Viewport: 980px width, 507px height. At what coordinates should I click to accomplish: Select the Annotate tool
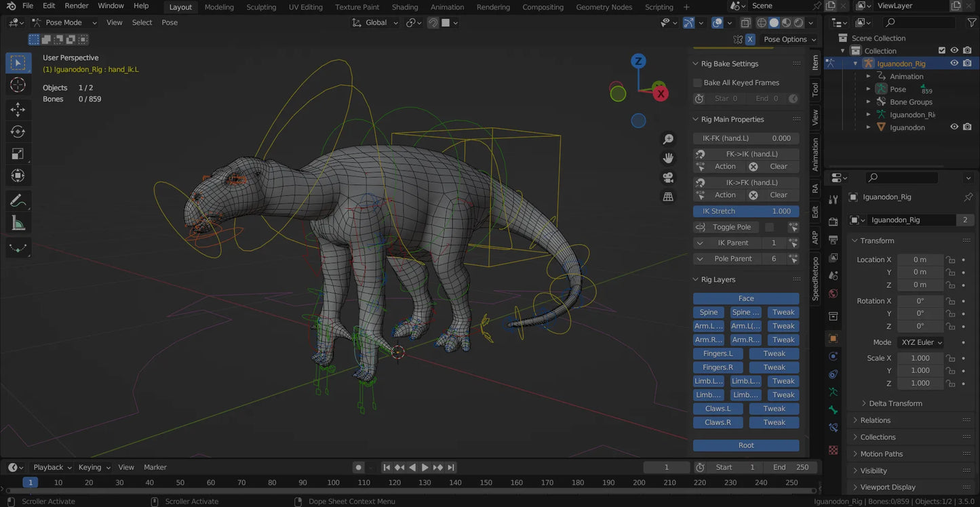(x=18, y=201)
